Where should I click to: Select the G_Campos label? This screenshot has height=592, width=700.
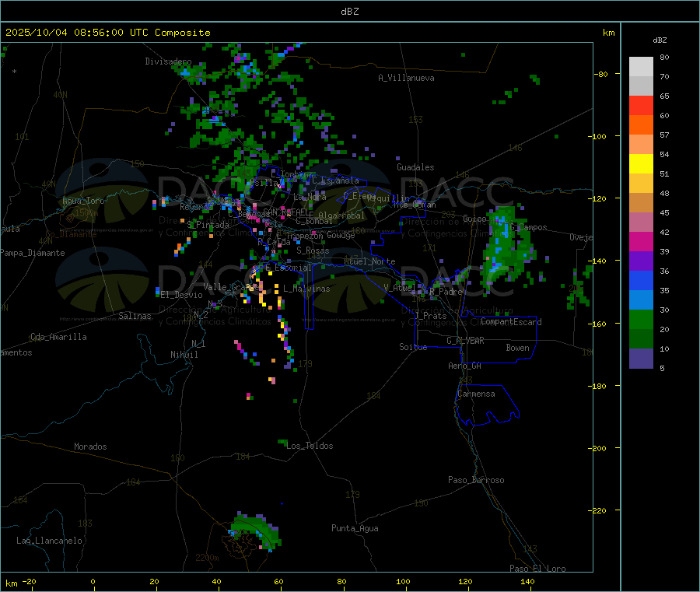(x=529, y=227)
